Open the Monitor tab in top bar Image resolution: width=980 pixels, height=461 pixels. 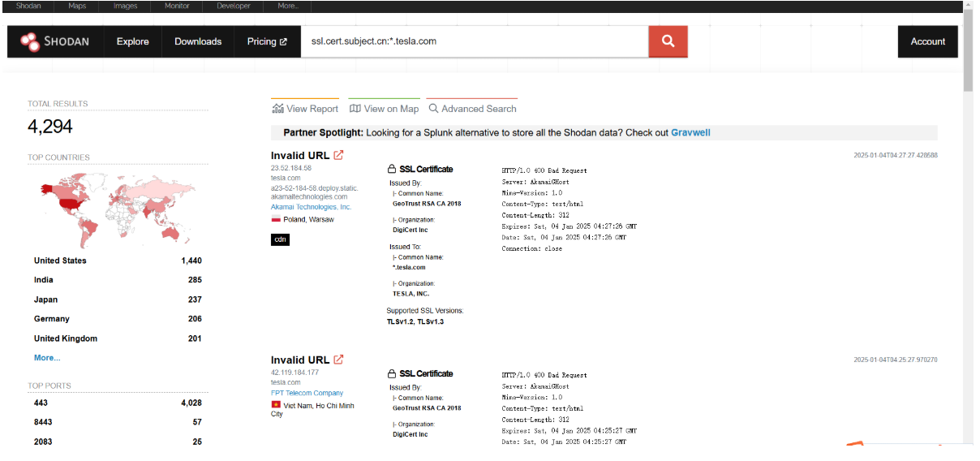tap(177, 6)
